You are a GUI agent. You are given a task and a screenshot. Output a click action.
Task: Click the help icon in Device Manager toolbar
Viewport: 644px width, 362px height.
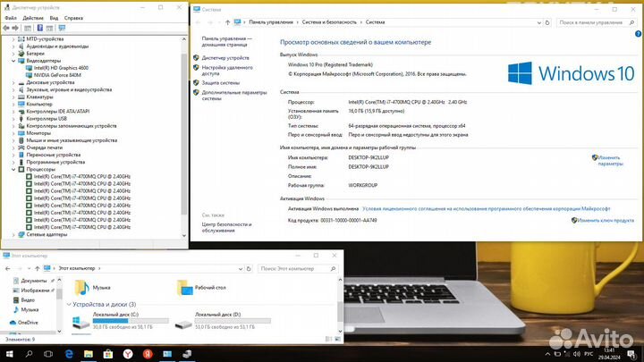coord(40,28)
